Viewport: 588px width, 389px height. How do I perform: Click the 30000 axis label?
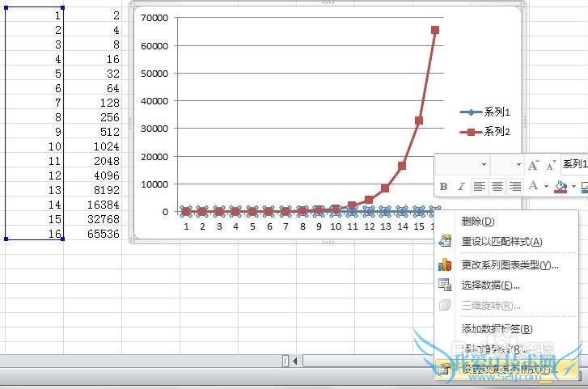[x=154, y=129]
